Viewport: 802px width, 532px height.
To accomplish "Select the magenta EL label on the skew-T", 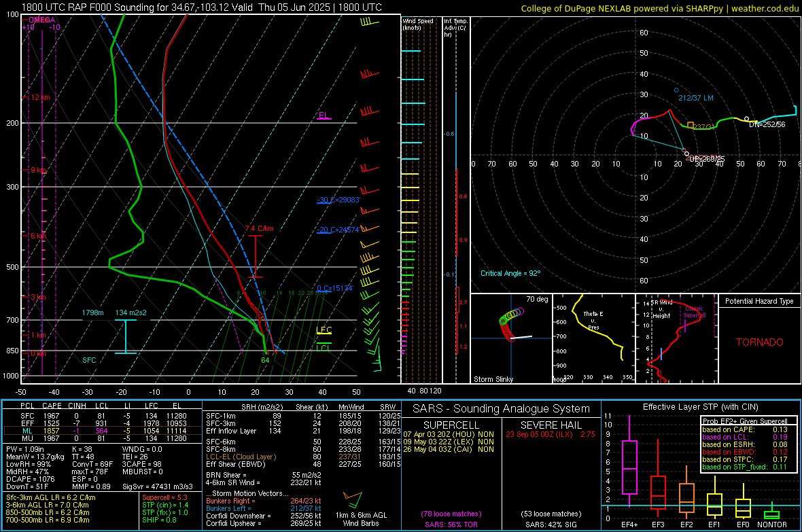I will [324, 115].
